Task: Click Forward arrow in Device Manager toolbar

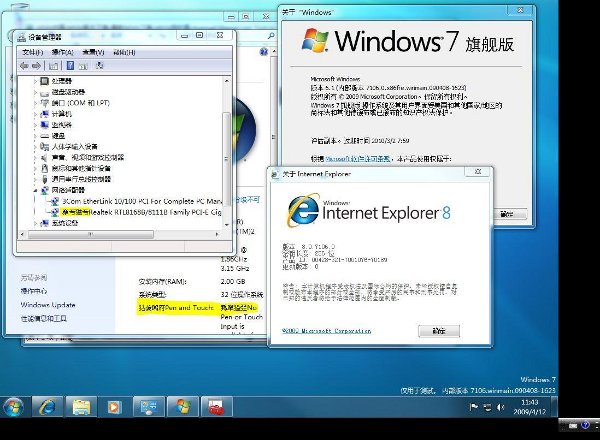Action: (36, 66)
